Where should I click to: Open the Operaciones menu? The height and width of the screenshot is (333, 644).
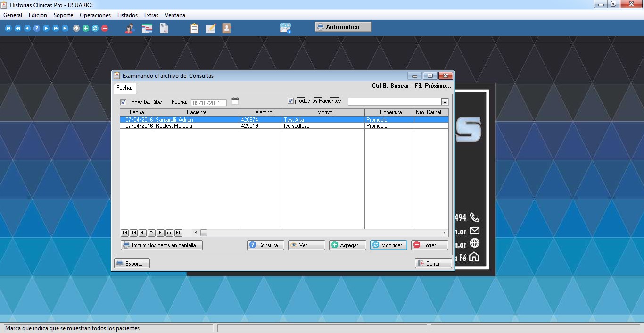(95, 15)
